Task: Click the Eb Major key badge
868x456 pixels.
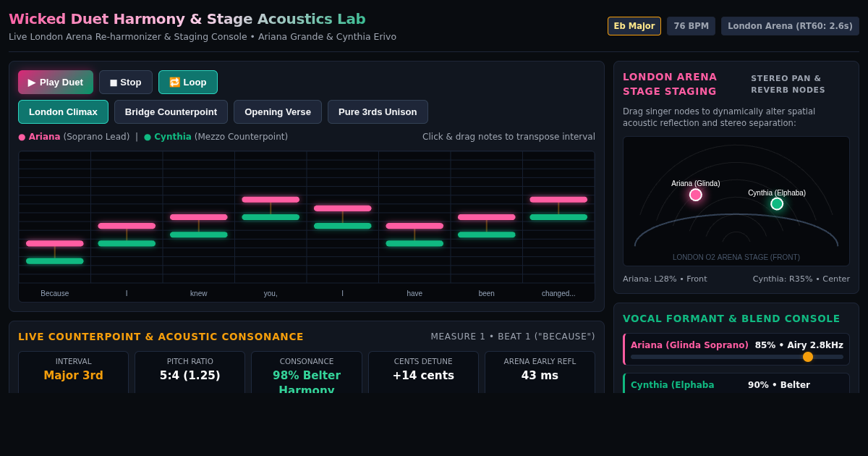Action: (634, 26)
